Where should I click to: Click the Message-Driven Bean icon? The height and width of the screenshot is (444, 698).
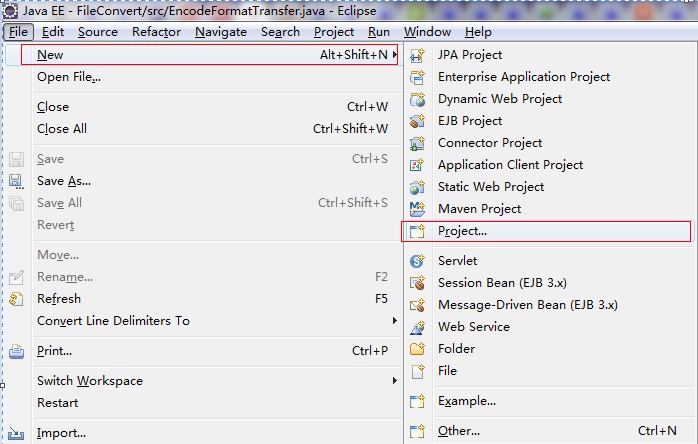point(418,305)
